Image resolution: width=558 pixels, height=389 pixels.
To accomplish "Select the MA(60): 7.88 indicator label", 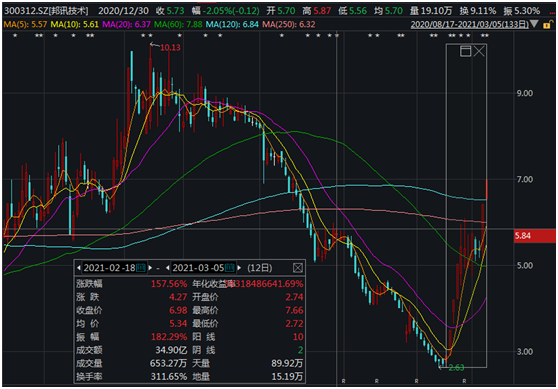I will [178, 24].
